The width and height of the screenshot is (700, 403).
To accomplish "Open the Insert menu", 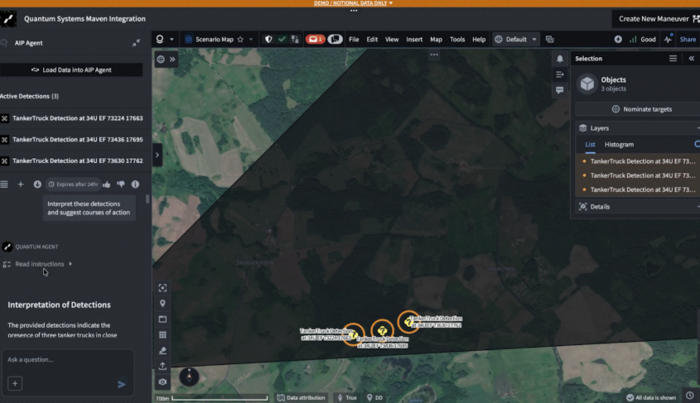I will click(x=414, y=39).
